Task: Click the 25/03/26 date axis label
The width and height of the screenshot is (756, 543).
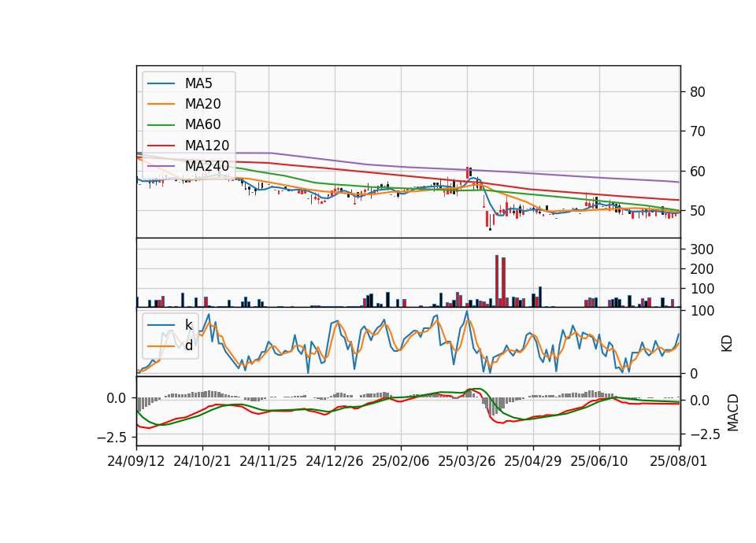Action: pyautogui.click(x=466, y=462)
